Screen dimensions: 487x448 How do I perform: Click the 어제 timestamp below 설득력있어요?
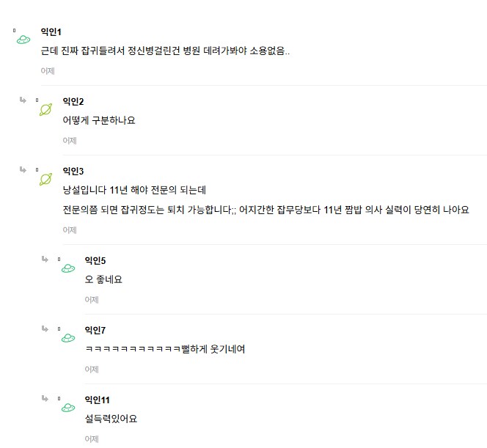click(92, 439)
